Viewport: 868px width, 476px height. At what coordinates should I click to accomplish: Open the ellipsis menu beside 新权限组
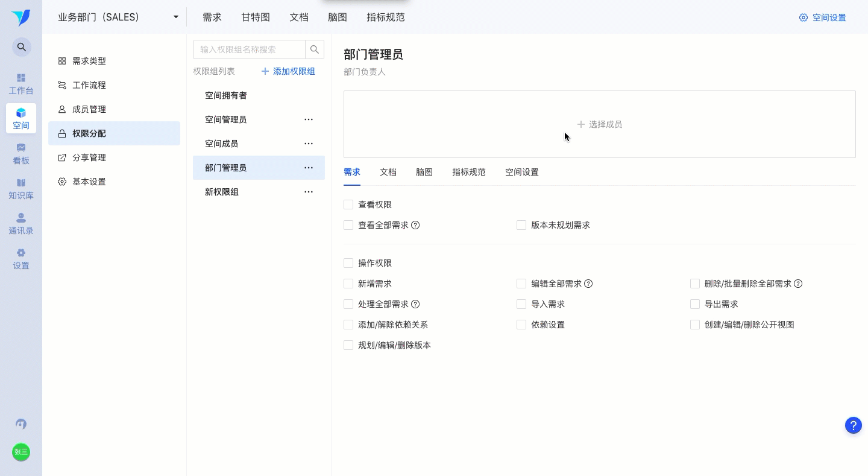pos(309,192)
